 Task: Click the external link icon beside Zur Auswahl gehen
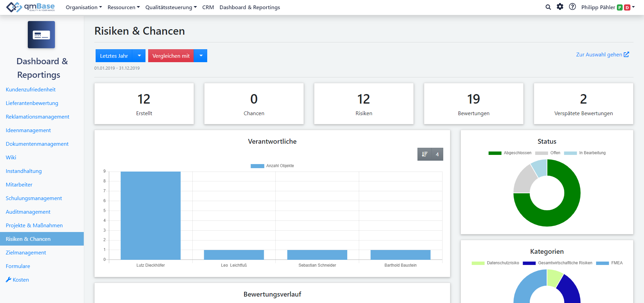tap(626, 54)
